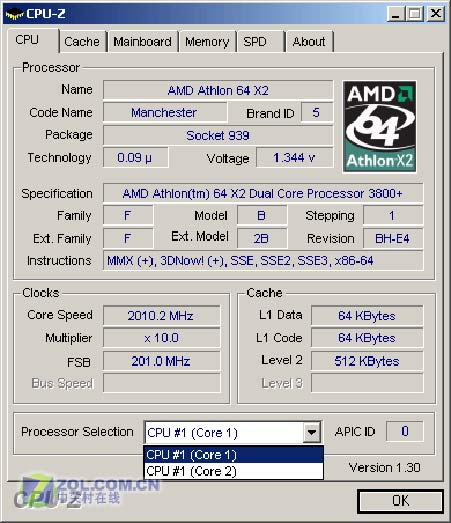Choose CPU #1 (Core 2) from list
This screenshot has width=451, height=523.
(234, 471)
